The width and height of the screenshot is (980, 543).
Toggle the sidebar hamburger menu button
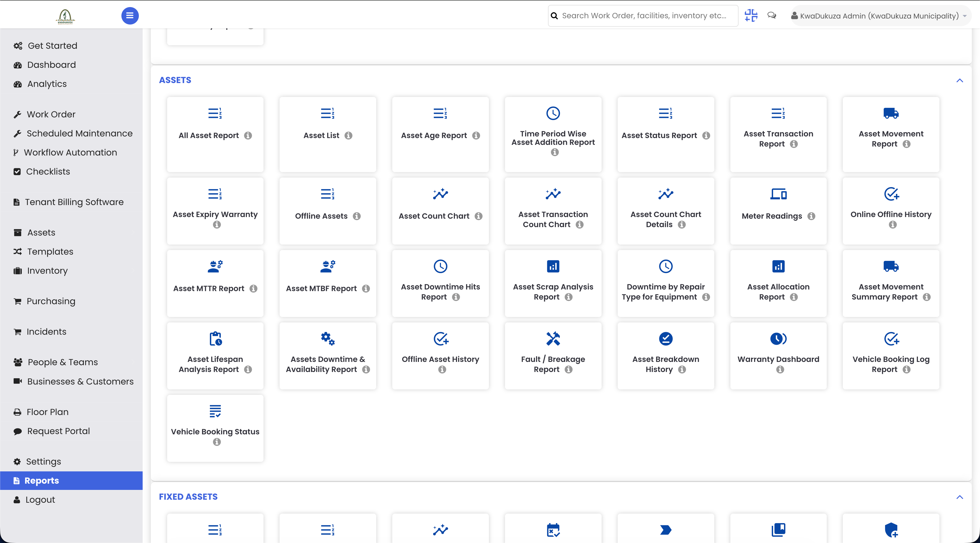pos(130,16)
